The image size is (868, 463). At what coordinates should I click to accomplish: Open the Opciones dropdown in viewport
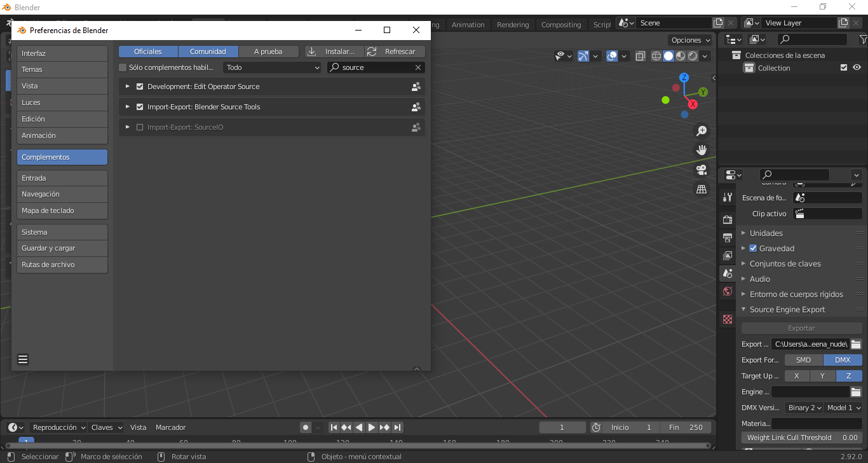(691, 40)
